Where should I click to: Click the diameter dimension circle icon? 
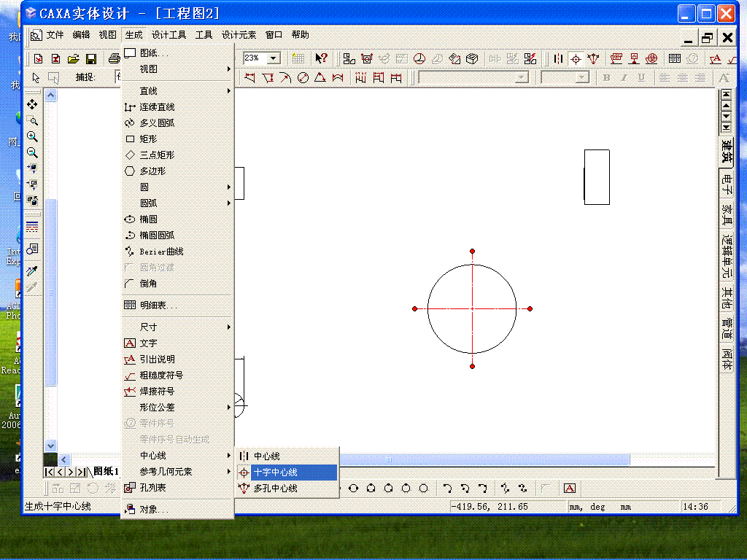[303, 77]
